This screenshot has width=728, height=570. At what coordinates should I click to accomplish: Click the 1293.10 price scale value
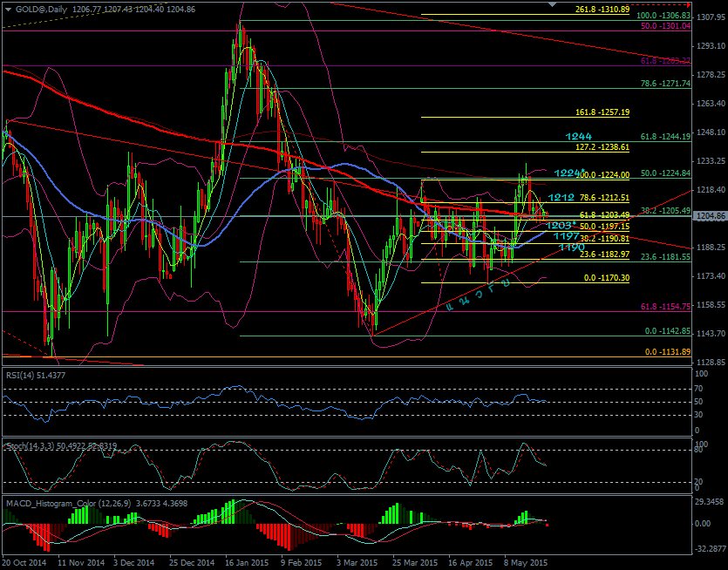click(x=711, y=46)
